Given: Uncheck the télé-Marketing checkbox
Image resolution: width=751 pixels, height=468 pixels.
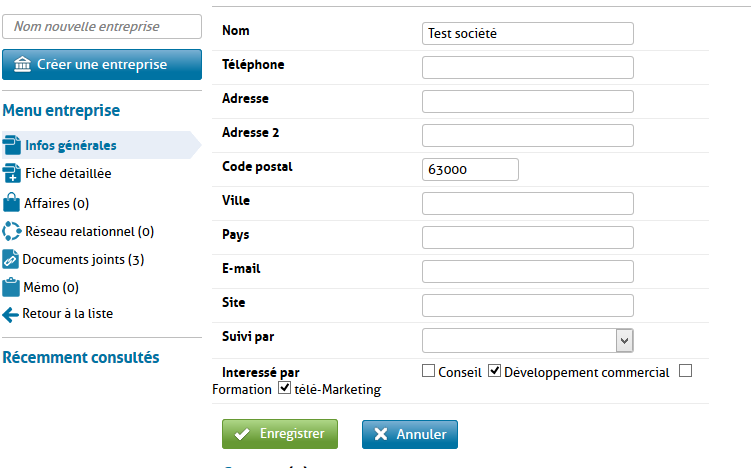Looking at the screenshot, I should click(284, 389).
